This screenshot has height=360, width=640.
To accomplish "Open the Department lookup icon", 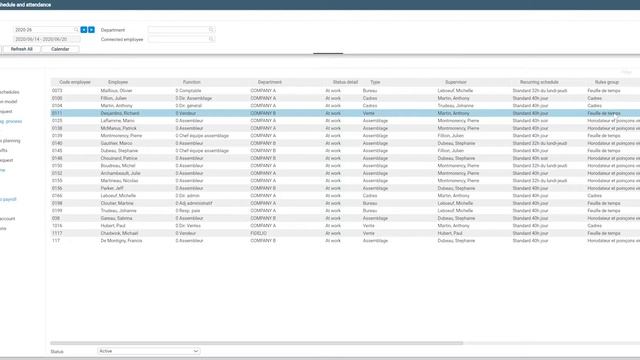I will [211, 30].
